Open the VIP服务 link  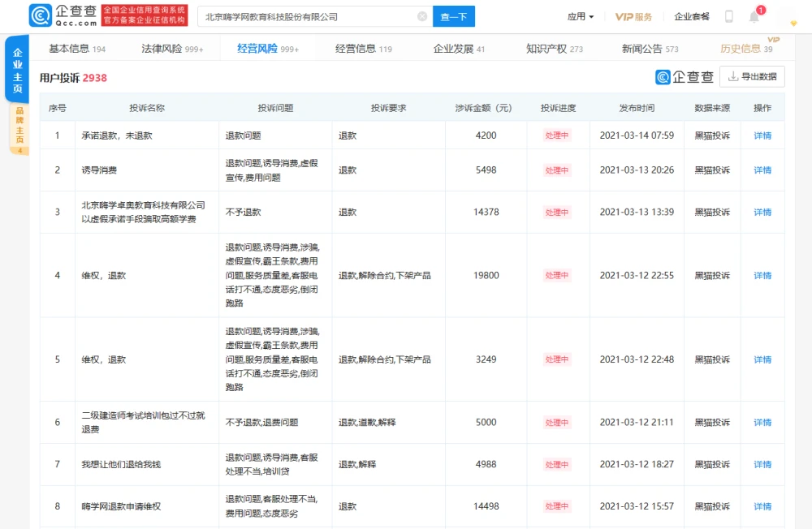point(633,16)
